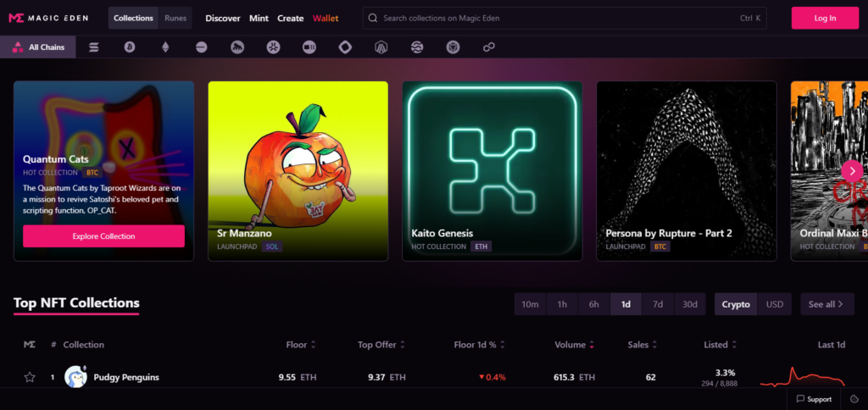Screen dimensions: 868x410
Task: Open the Sr Manzano launchpad card
Action: tap(298, 171)
